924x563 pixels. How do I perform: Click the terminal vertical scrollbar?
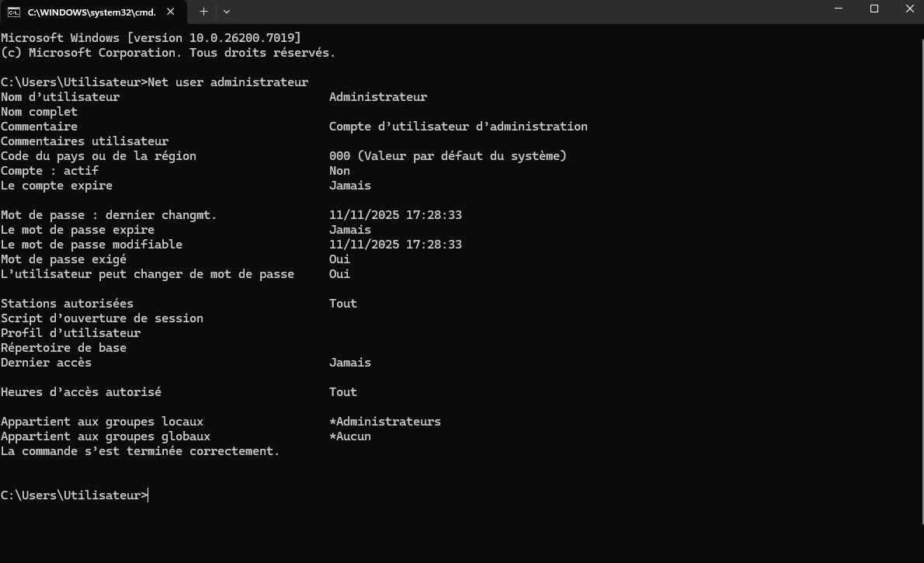(x=921, y=282)
